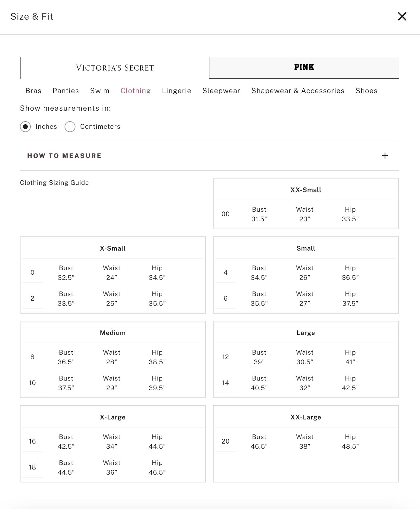Click the Centimeters label text

click(x=100, y=127)
